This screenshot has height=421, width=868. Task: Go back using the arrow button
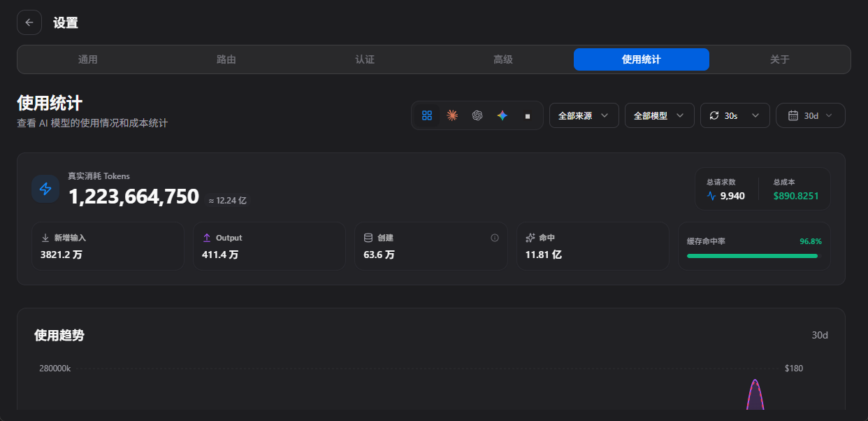pos(29,22)
